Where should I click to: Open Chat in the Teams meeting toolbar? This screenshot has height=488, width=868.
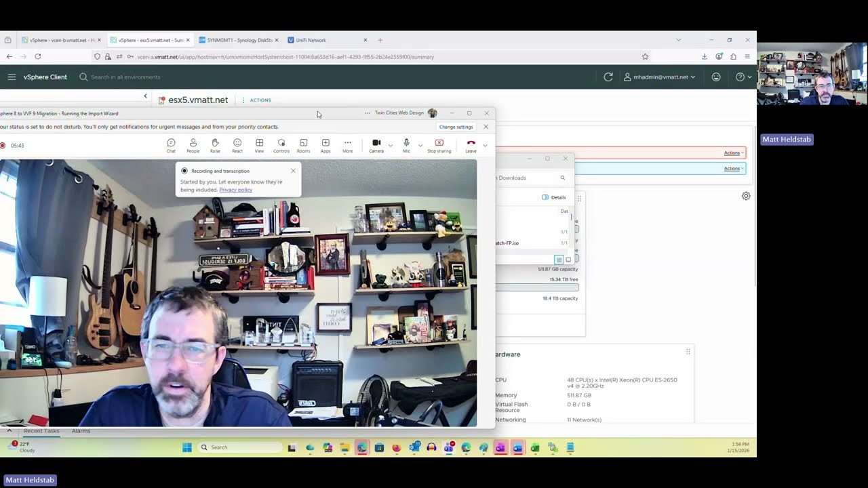pyautogui.click(x=171, y=146)
